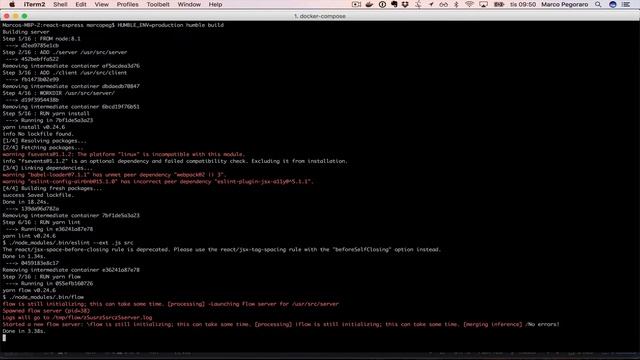Click the eslint '--ext .js src' command line

[68, 243]
